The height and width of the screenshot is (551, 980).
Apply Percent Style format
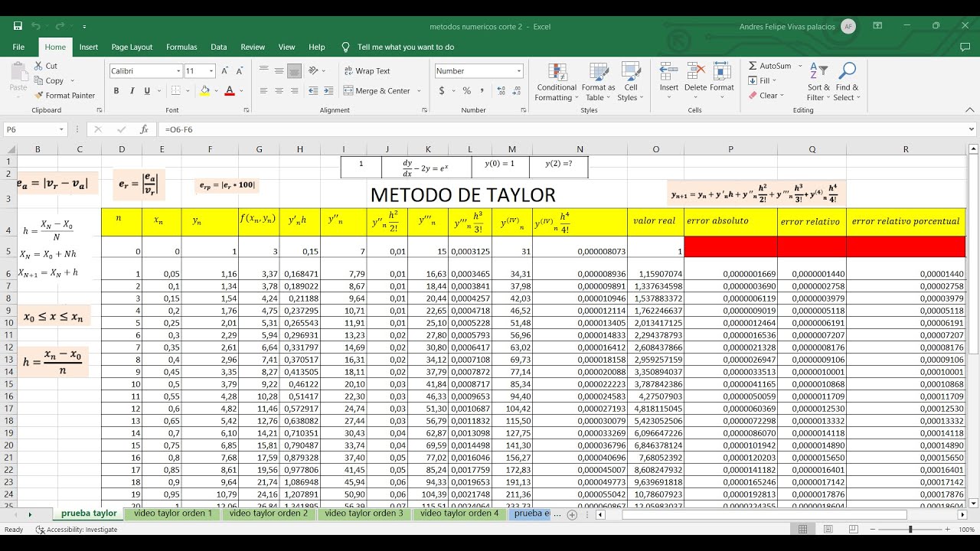(x=466, y=91)
